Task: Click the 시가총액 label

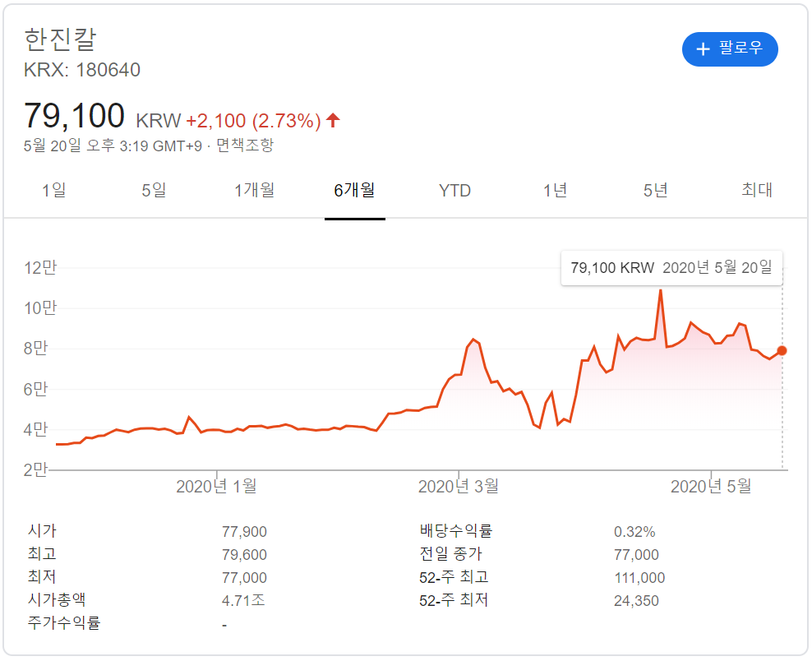Action: 57,600
